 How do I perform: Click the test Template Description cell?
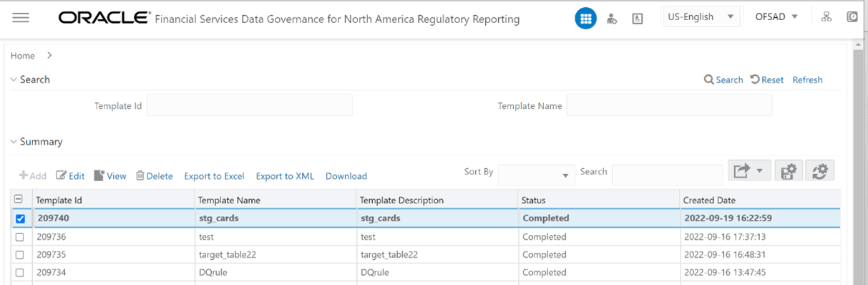pyautogui.click(x=437, y=237)
